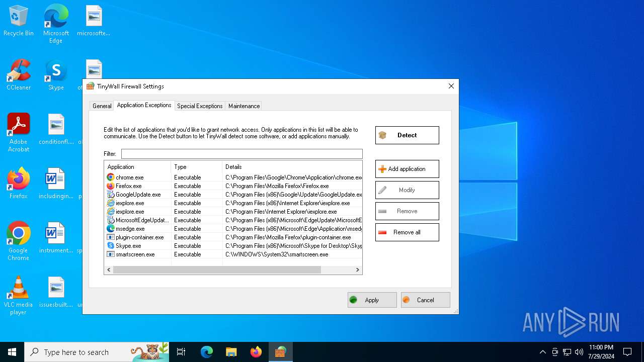Select the Application Exceptions tab
The width and height of the screenshot is (644, 362).
[144, 105]
